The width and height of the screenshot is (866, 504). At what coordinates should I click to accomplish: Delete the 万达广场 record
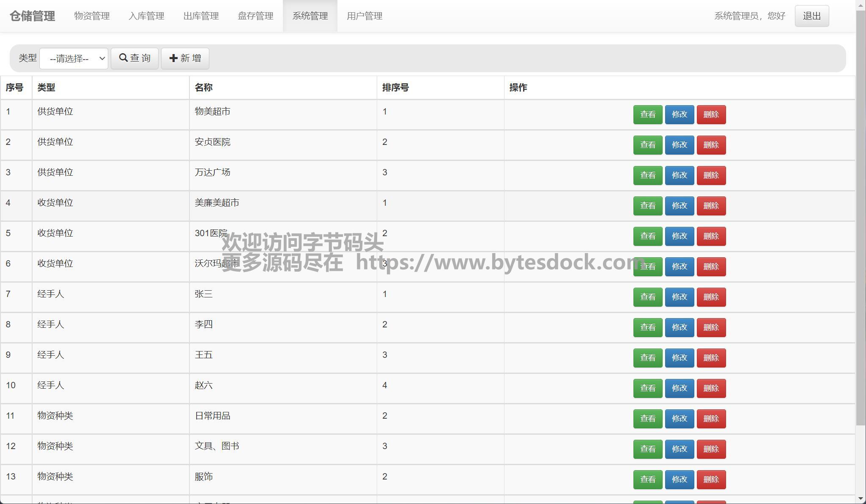711,175
